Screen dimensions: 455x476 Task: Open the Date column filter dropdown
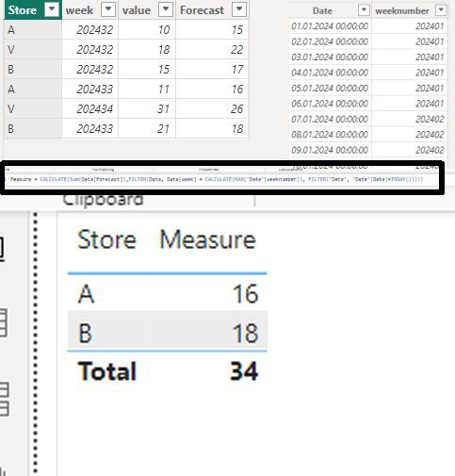pos(364,10)
